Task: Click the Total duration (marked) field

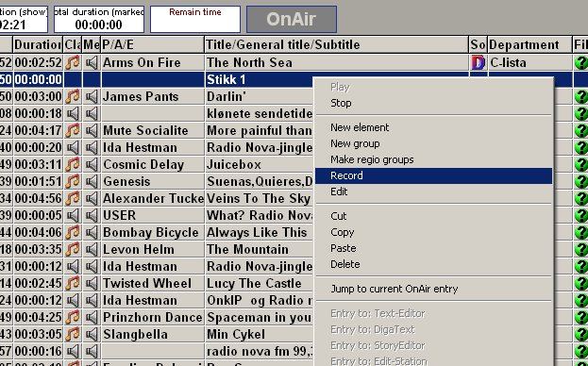Action: [99, 19]
